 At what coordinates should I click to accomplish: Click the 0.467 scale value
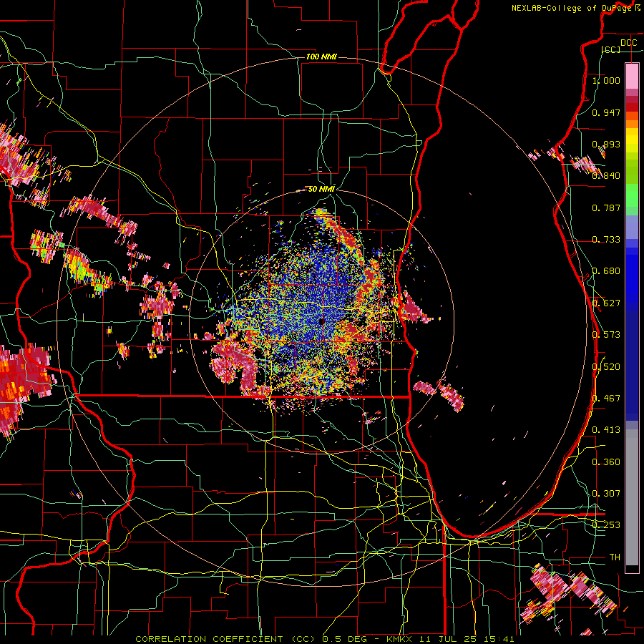coord(606,399)
